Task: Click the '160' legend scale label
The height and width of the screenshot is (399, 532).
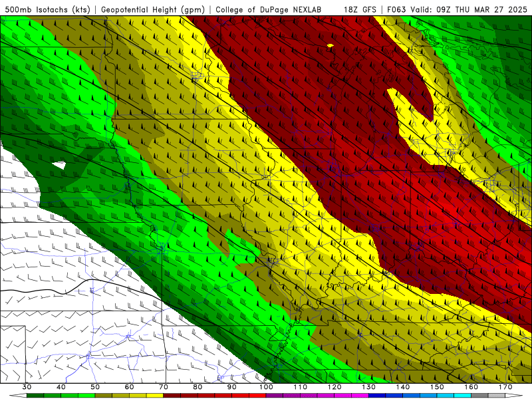Action: pos(471,387)
